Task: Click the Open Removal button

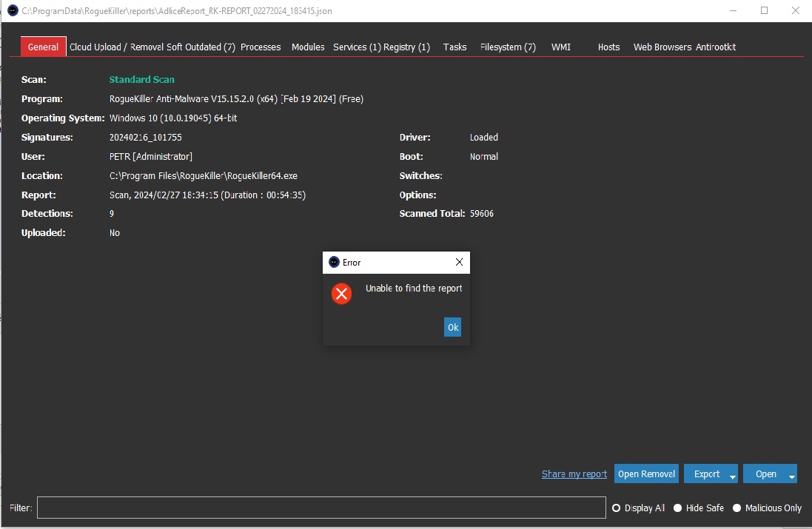Action: click(x=646, y=474)
